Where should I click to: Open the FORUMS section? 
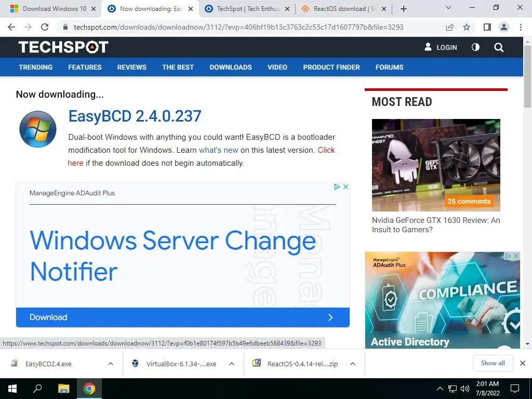click(389, 67)
